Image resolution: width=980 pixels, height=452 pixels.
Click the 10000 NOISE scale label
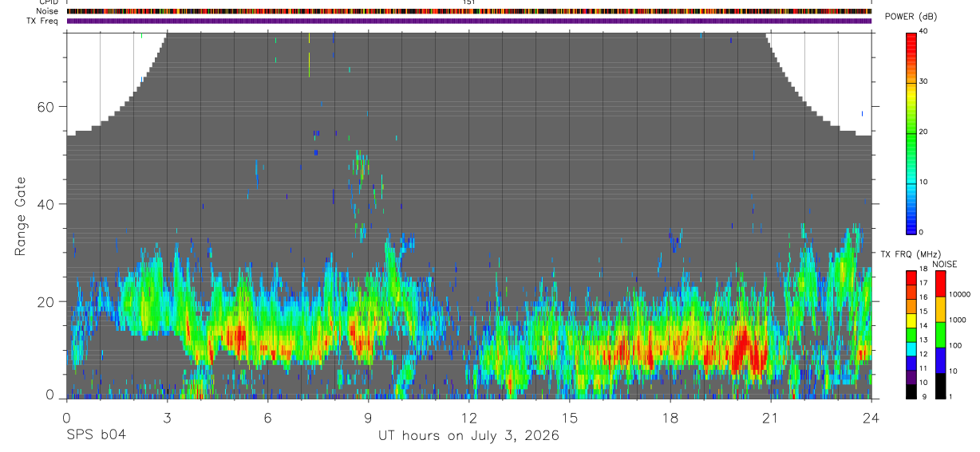(x=962, y=293)
